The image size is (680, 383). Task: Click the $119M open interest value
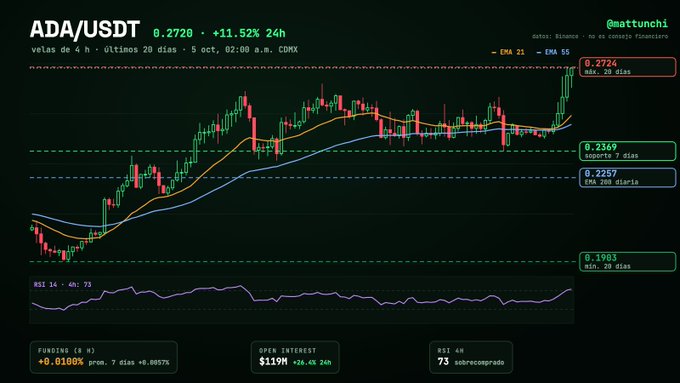273,362
